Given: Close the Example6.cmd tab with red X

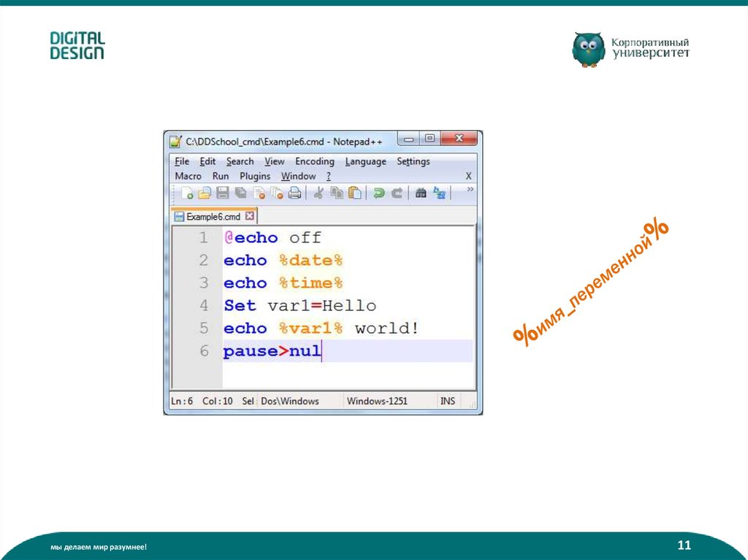Looking at the screenshot, I should click(250, 216).
